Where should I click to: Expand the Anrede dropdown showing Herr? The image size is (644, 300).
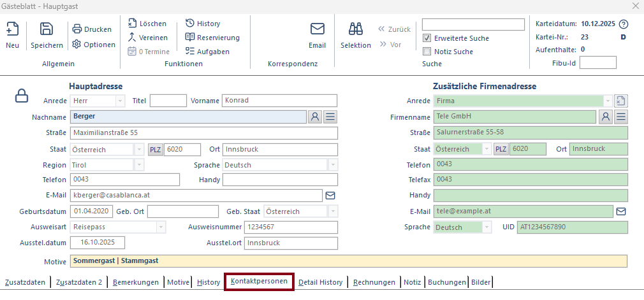[120, 101]
